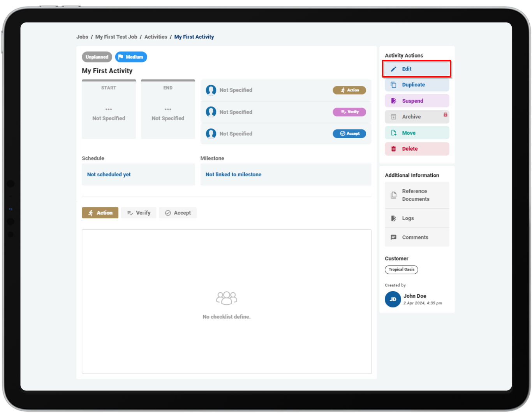Click Not Specified text in Accept row
The image size is (532, 413).
click(236, 134)
